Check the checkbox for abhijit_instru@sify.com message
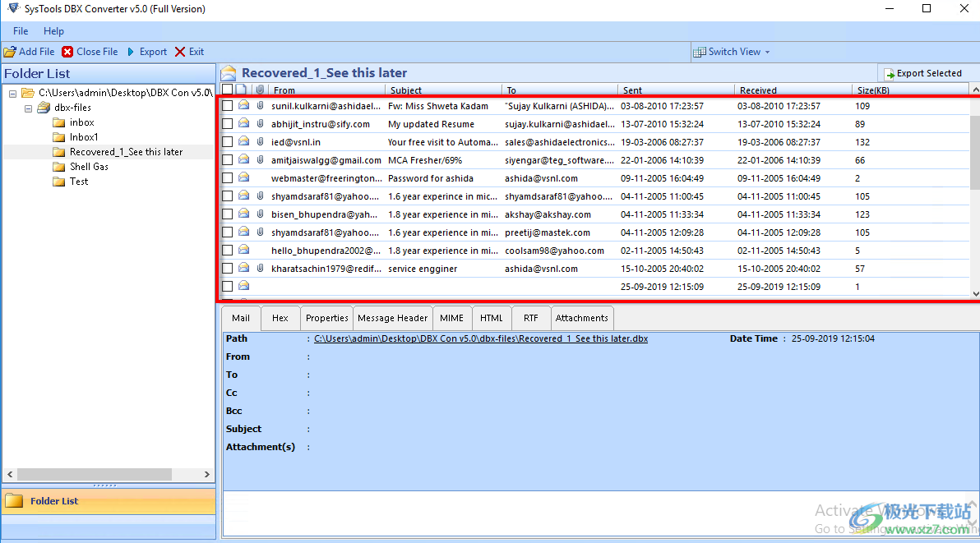The height and width of the screenshot is (543, 980). (x=227, y=124)
